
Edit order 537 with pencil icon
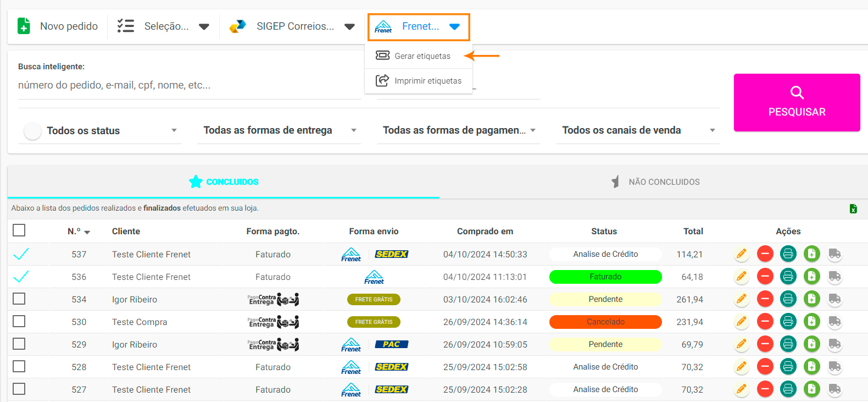[x=742, y=254]
